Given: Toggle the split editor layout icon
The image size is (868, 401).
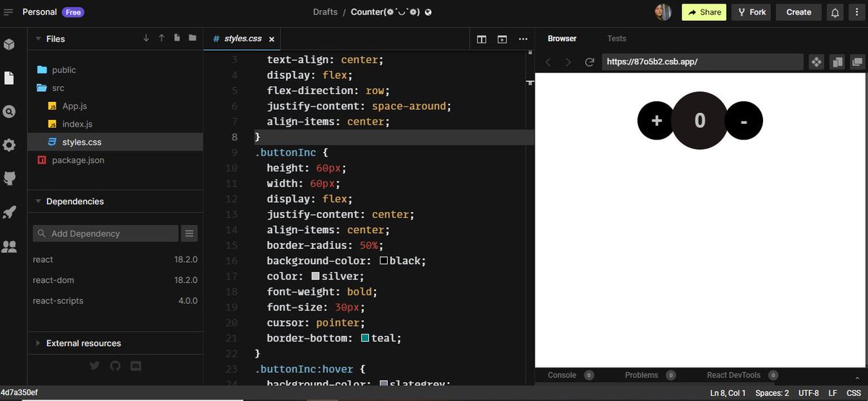Looking at the screenshot, I should click(x=481, y=39).
